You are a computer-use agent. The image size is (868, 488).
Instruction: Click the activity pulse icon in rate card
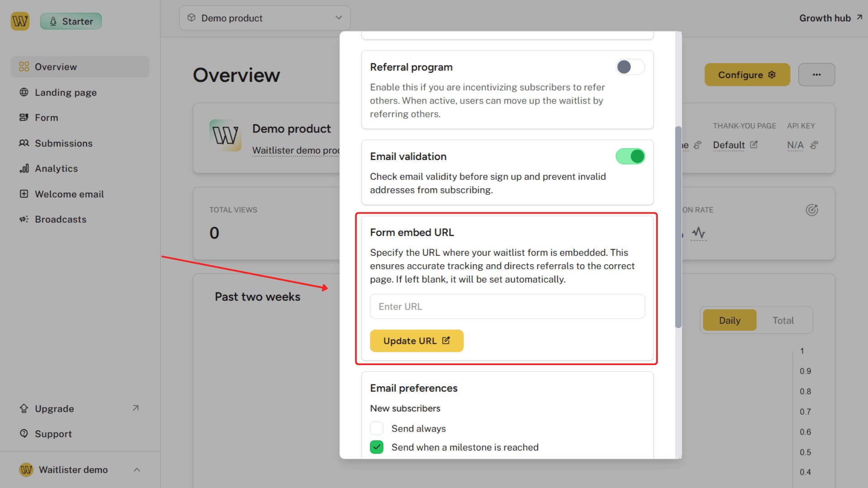pos(698,233)
